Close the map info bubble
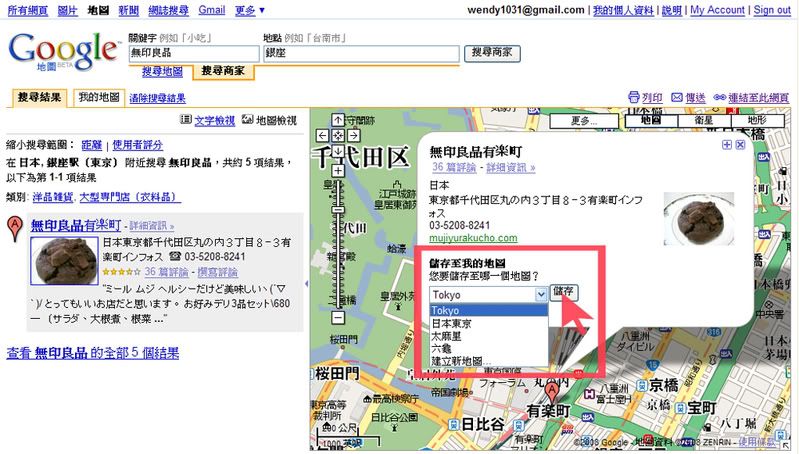The height and width of the screenshot is (454, 799). 740,145
